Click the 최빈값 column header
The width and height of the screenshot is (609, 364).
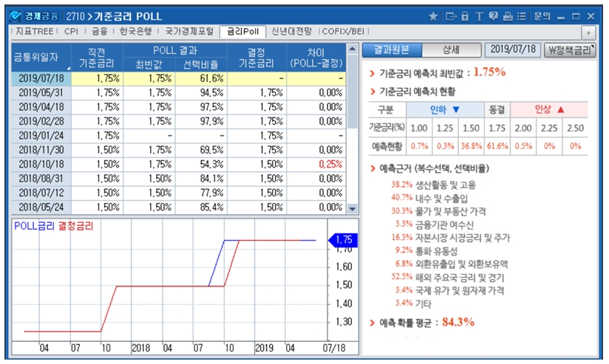pos(149,64)
